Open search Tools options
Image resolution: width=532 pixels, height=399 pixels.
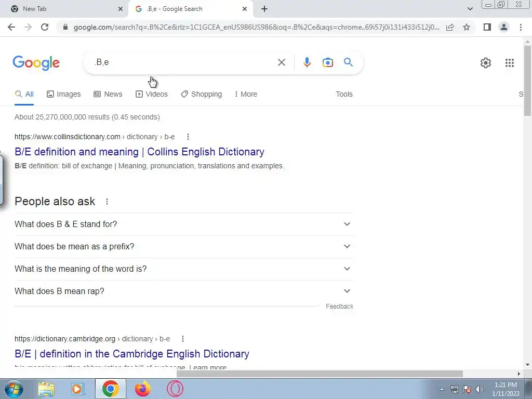click(344, 95)
